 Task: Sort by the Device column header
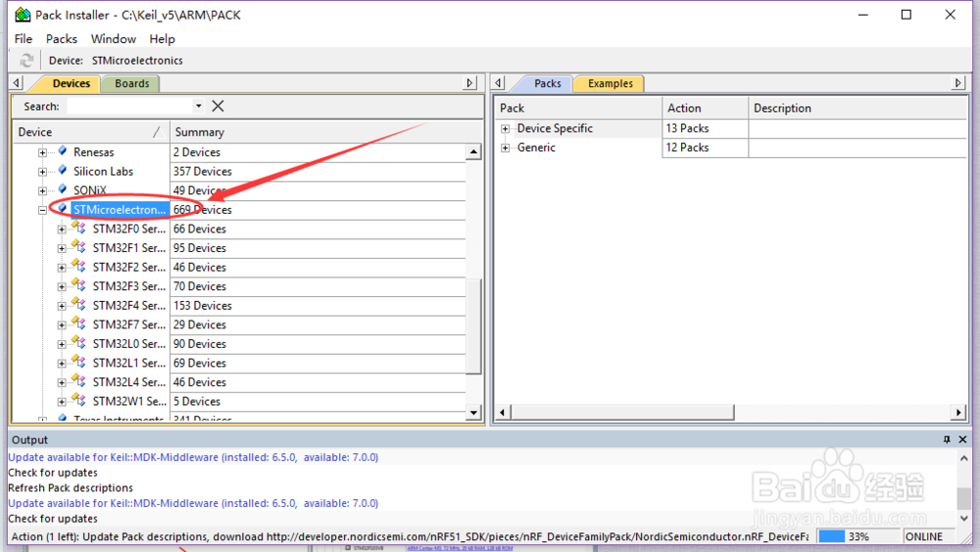tap(91, 132)
